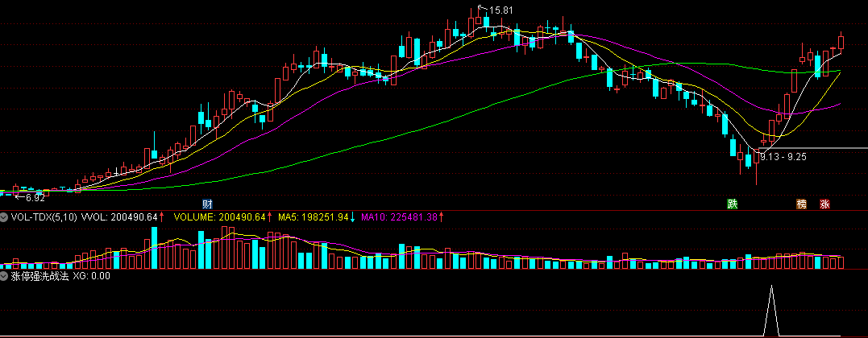Click the VVOL: 200490.64 value
This screenshot has width=868, height=338.
pos(119,217)
